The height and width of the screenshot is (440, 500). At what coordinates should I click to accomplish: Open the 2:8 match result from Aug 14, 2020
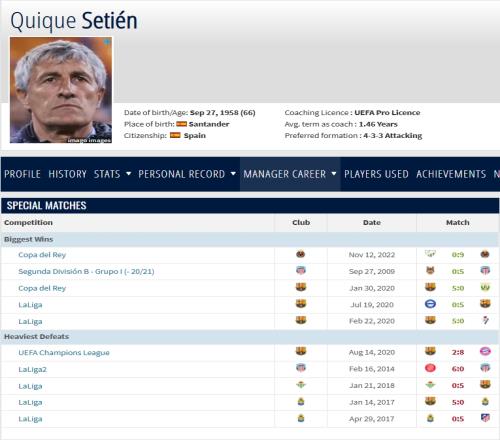pos(458,352)
